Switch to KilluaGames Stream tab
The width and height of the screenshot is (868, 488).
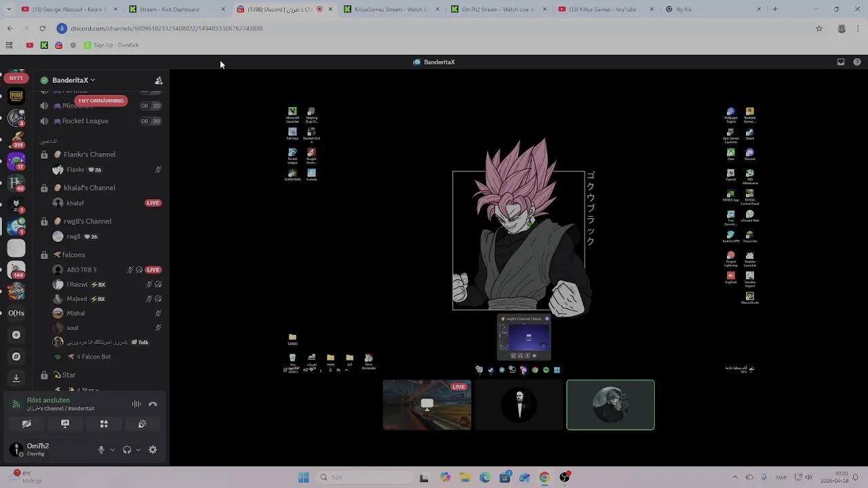[391, 9]
